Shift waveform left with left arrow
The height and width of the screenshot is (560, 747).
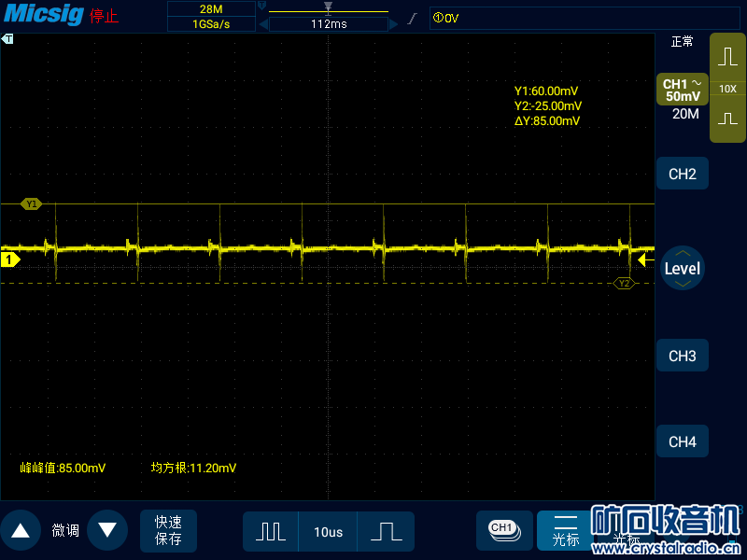263,24
